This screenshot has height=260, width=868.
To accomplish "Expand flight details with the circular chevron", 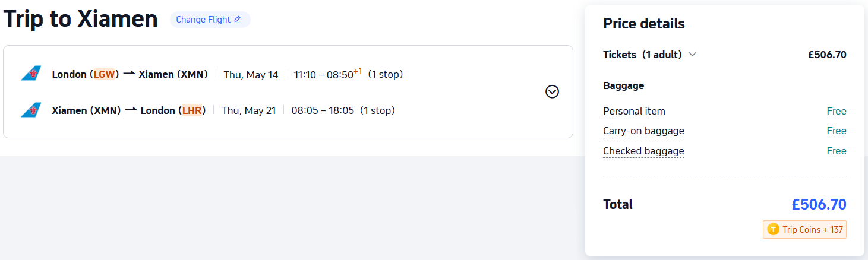I will coord(552,91).
